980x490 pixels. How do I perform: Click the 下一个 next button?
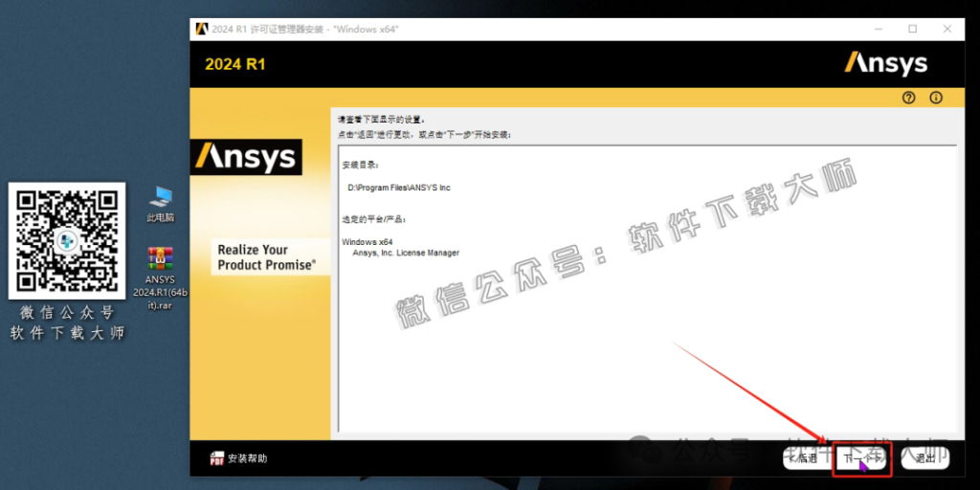click(862, 458)
